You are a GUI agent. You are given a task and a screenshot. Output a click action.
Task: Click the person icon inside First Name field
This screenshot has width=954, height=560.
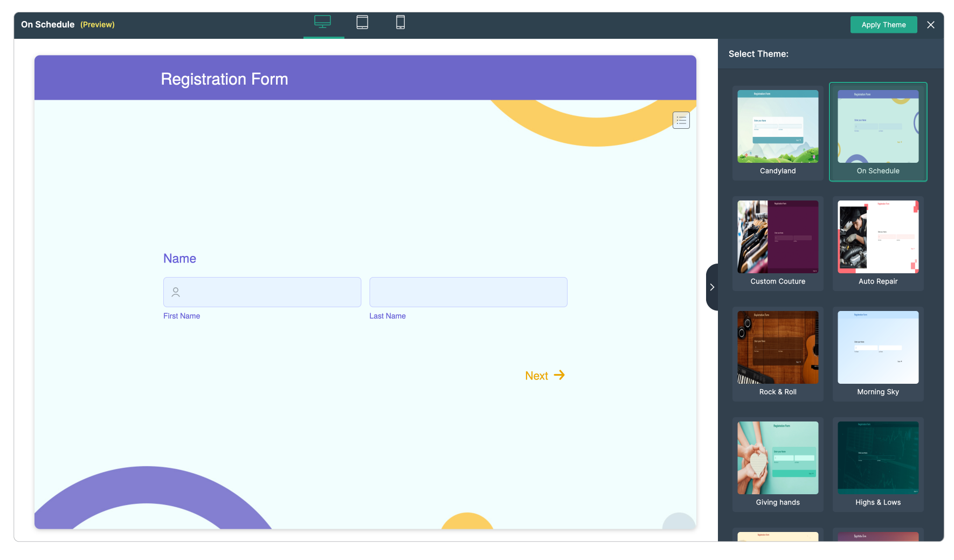(175, 292)
